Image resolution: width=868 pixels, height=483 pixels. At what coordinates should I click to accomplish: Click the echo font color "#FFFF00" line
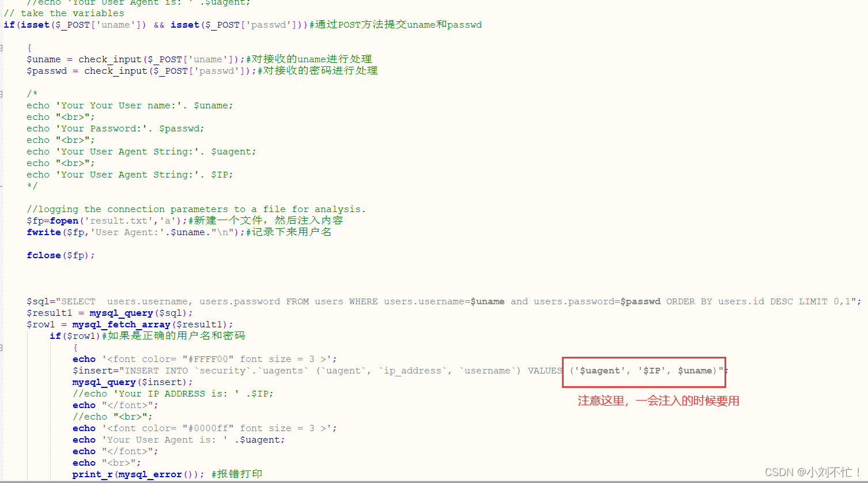(205, 359)
